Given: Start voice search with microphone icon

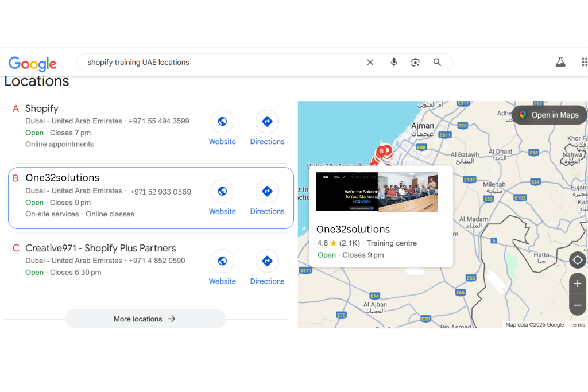Looking at the screenshot, I should (x=394, y=62).
